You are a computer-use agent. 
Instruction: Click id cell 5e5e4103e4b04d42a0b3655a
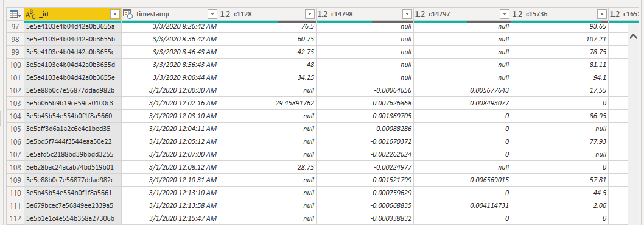70,26
